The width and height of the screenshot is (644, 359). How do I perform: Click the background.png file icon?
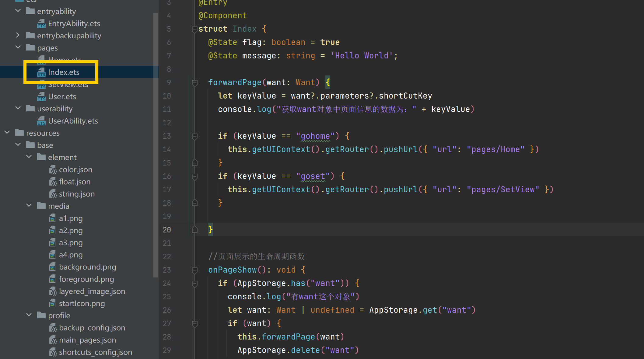tap(52, 267)
